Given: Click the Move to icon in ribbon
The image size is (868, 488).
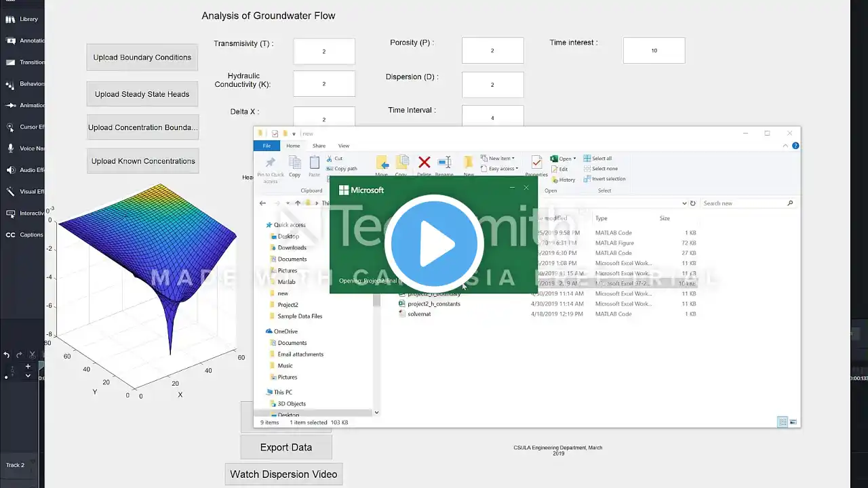Looking at the screenshot, I should (x=382, y=163).
